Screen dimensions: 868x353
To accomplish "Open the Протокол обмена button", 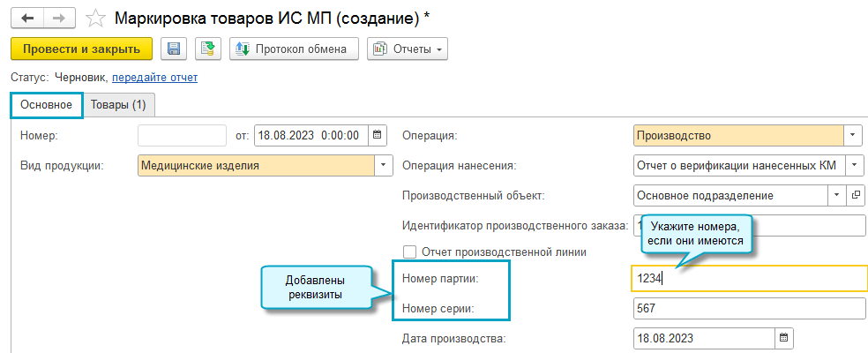I will click(294, 49).
